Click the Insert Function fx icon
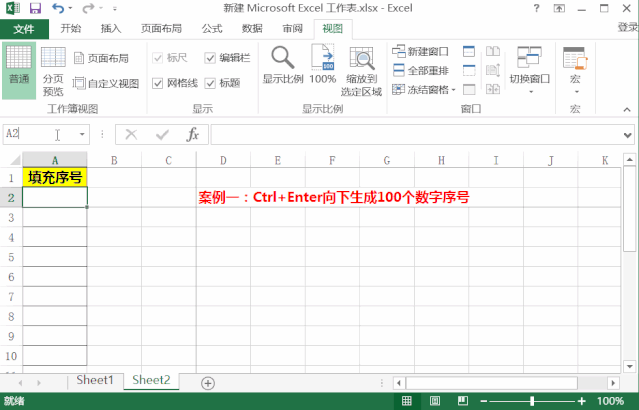This screenshot has width=639, height=410. [x=192, y=134]
